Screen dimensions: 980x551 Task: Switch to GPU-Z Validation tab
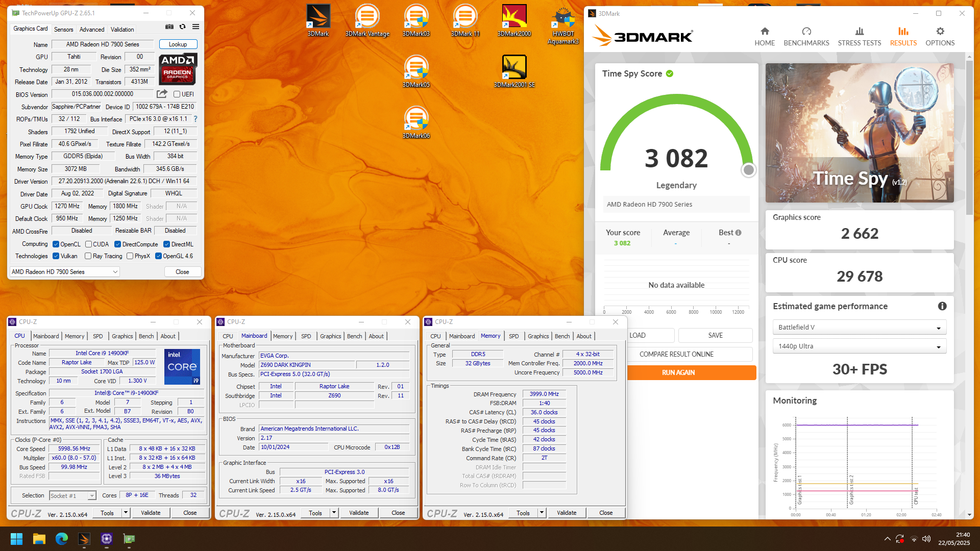coord(122,30)
